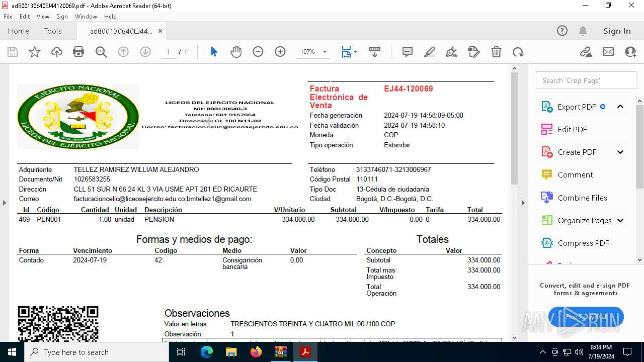Launch Microsoft Edge from the taskbar
Screen dimensions: 644x362
tap(207, 352)
